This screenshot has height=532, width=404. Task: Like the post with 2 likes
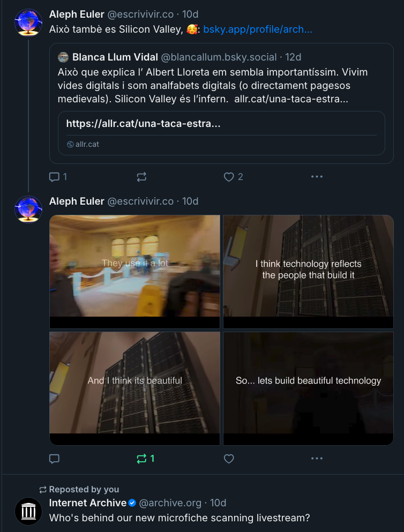click(x=229, y=177)
